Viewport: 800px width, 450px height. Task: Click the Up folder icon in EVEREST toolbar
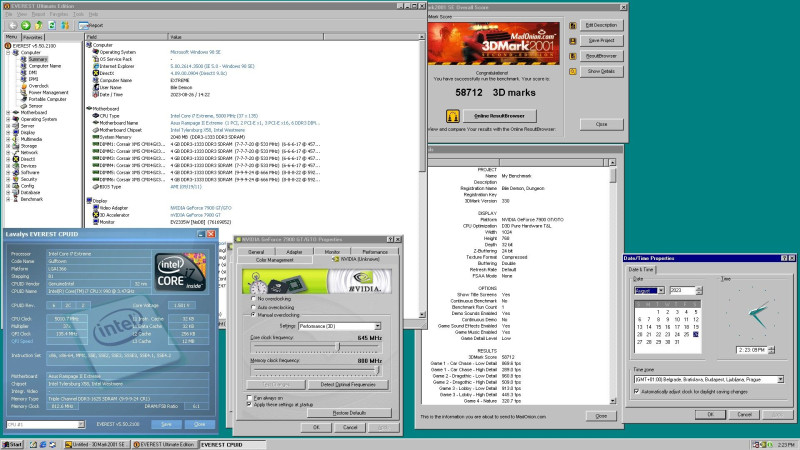(39, 25)
